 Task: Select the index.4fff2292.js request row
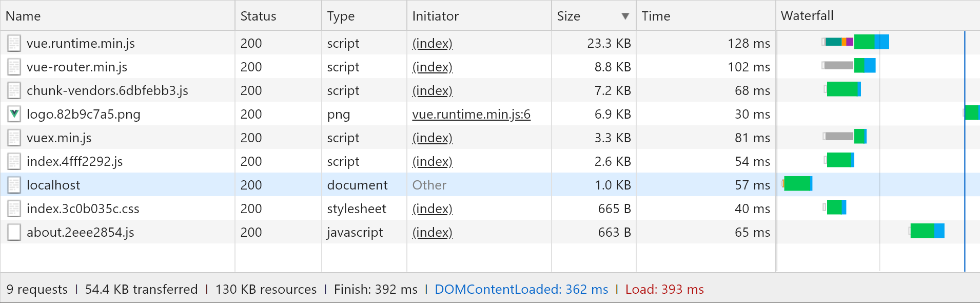74,161
